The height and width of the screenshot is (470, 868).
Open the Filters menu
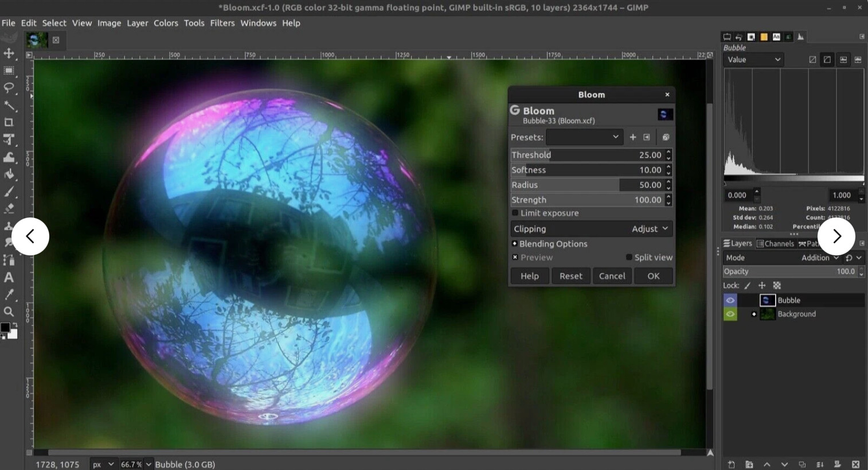(222, 23)
